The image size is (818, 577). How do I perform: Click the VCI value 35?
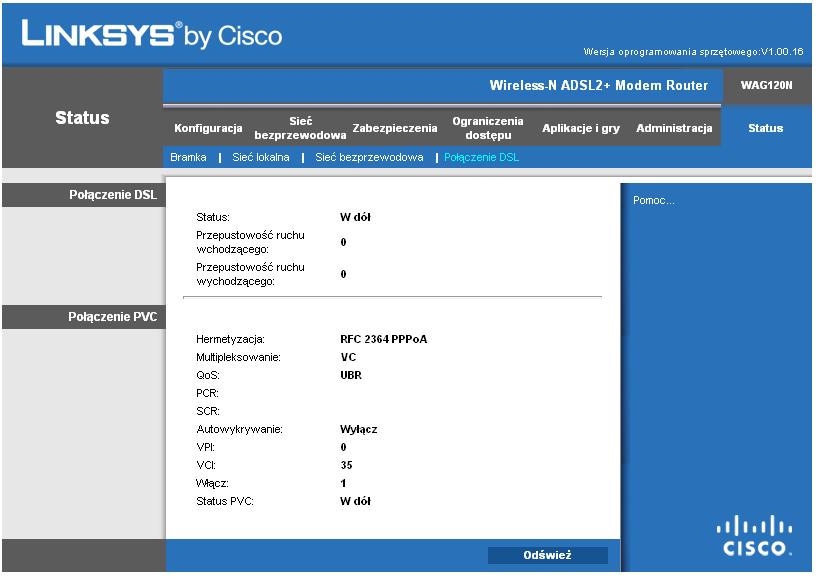pos(346,465)
